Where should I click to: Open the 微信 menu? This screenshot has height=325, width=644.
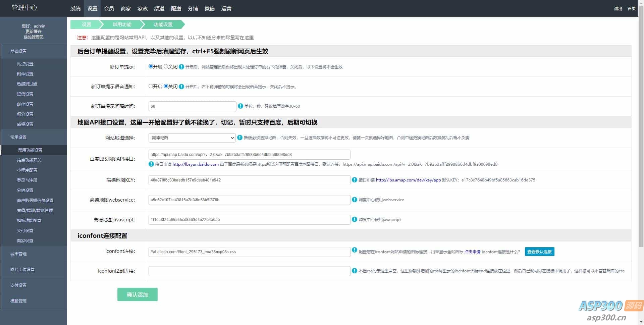point(209,8)
